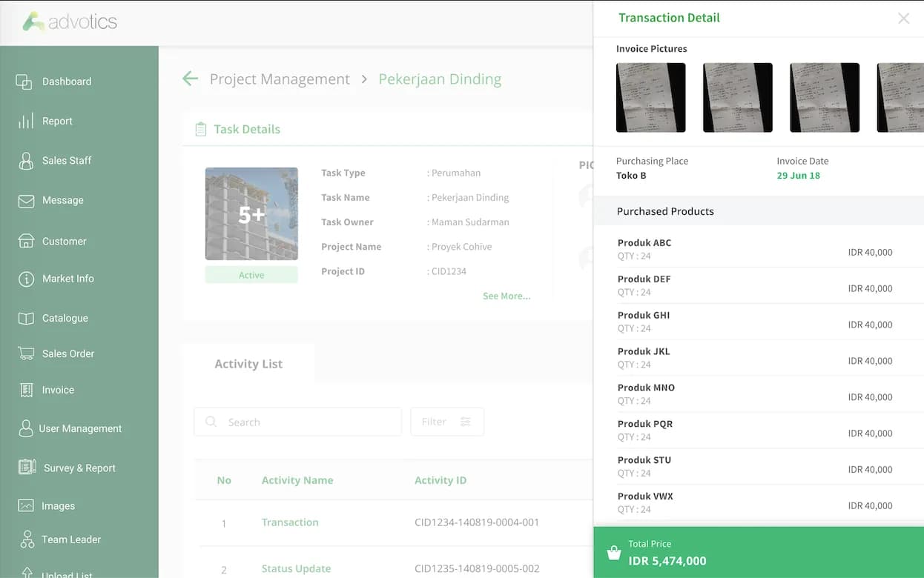Viewport: 924px width, 578px height.
Task: Click the Toko B purchasing place
Action: point(631,176)
